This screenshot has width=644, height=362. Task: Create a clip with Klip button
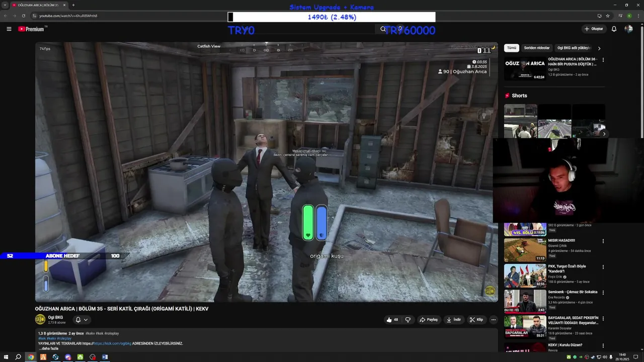[476, 320]
